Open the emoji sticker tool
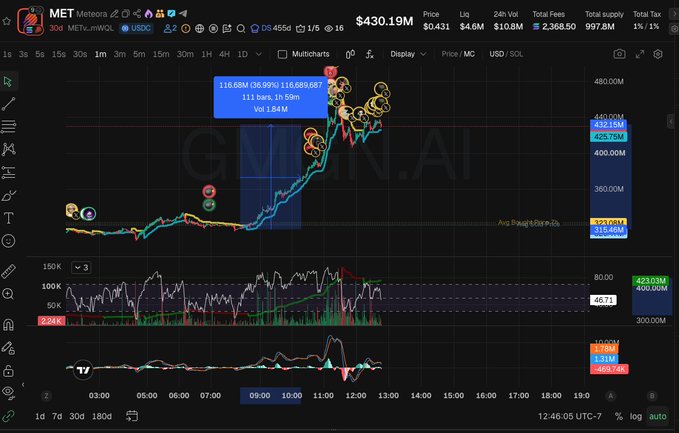 pos(8,241)
